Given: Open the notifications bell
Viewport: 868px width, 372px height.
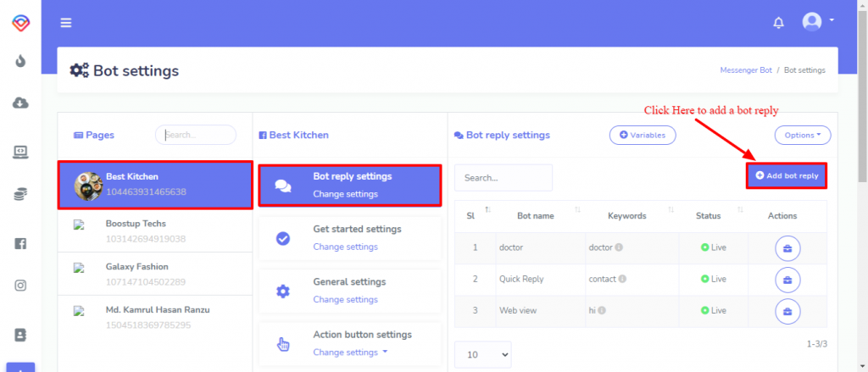Looking at the screenshot, I should coord(778,23).
